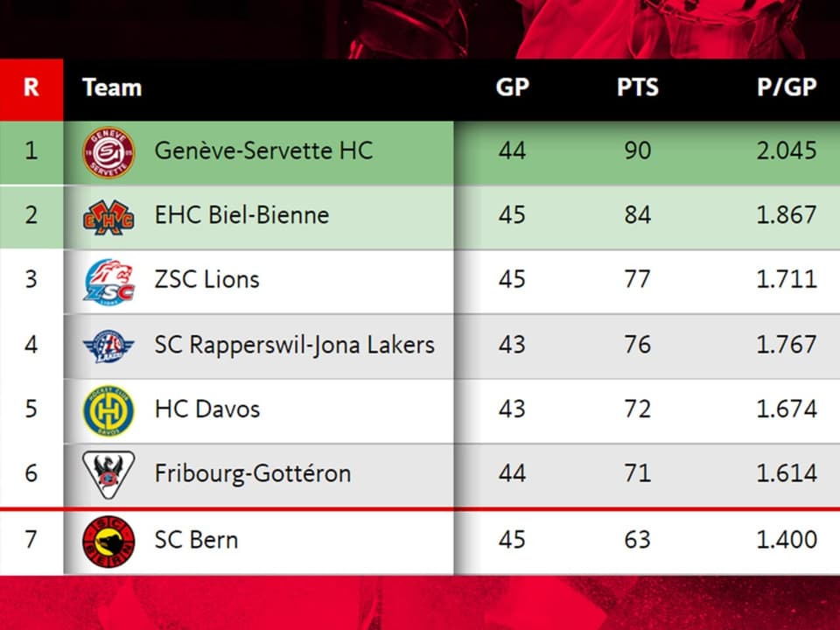Image resolution: width=840 pixels, height=630 pixels.
Task: Select the SC Bern team name
Action: pos(196,540)
